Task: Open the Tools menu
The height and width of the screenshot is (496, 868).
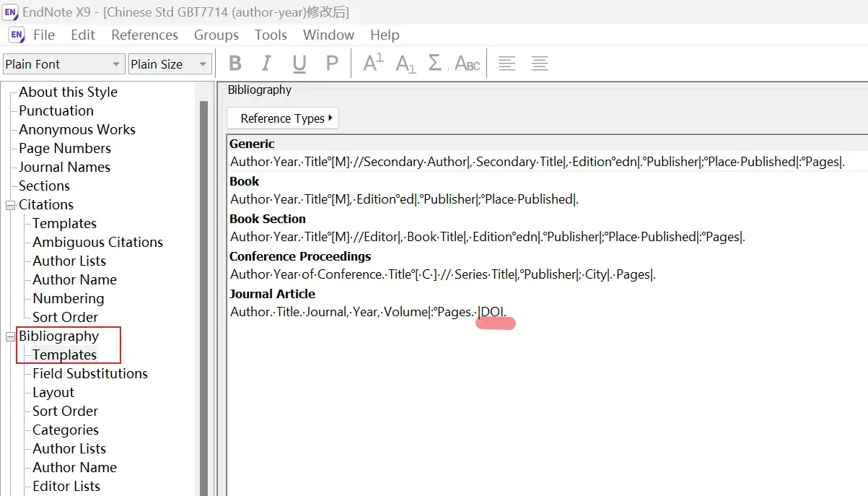Action: pos(271,35)
